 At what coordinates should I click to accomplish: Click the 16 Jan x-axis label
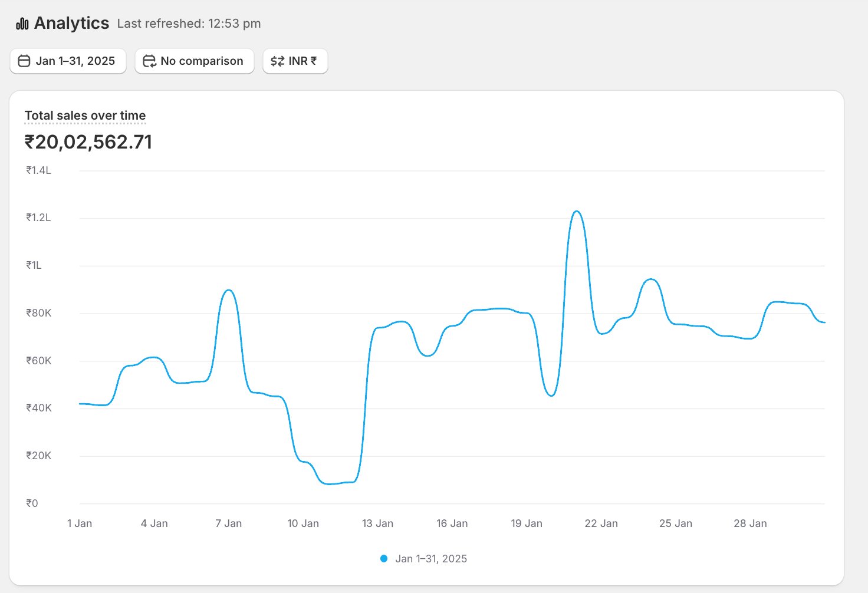tap(452, 523)
